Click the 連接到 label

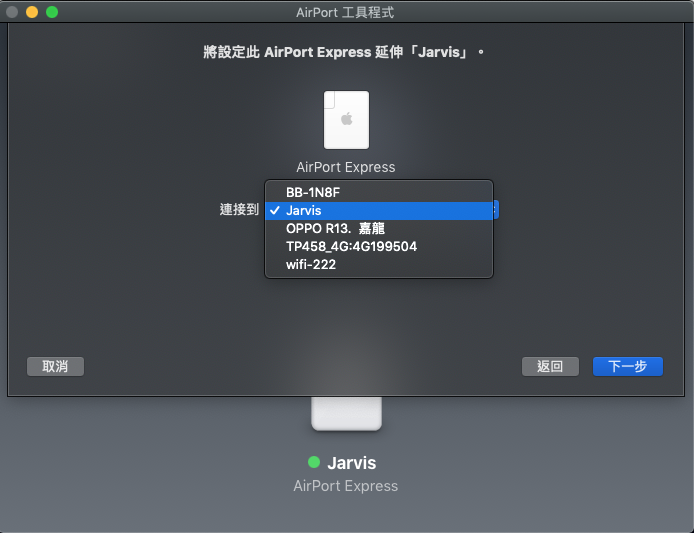point(239,209)
